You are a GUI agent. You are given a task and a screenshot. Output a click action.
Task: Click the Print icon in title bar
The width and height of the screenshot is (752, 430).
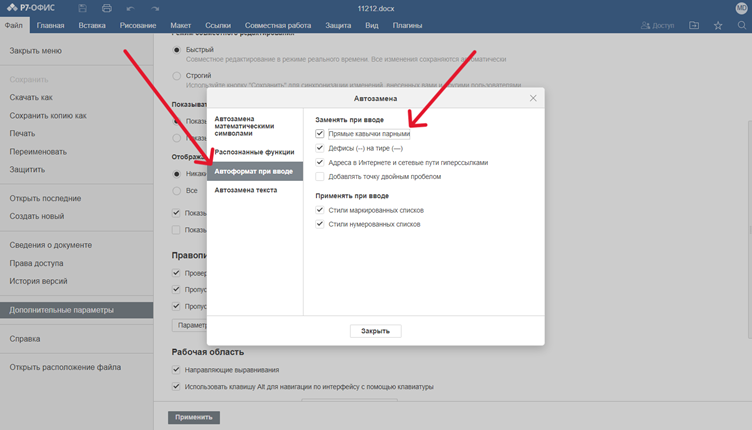pos(107,8)
